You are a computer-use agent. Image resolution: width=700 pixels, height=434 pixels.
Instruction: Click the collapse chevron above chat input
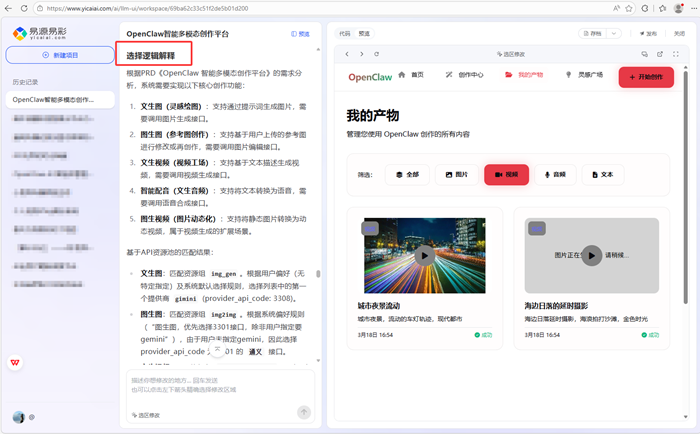[x=218, y=350]
